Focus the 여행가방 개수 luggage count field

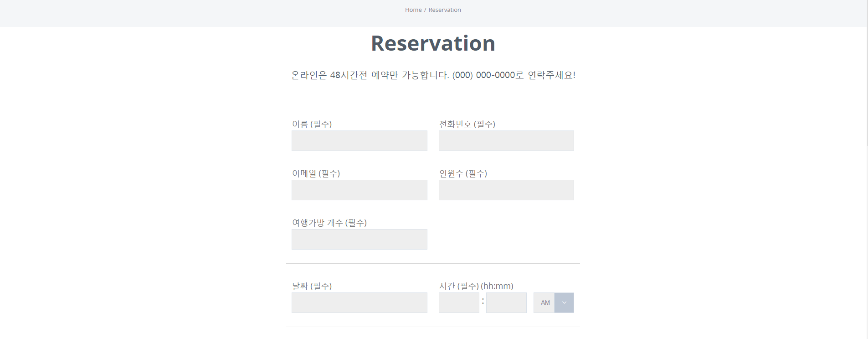coord(359,240)
